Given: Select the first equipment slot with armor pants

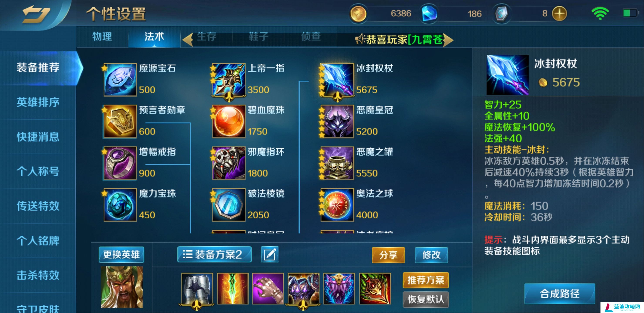Looking at the screenshot, I should pos(197,288).
